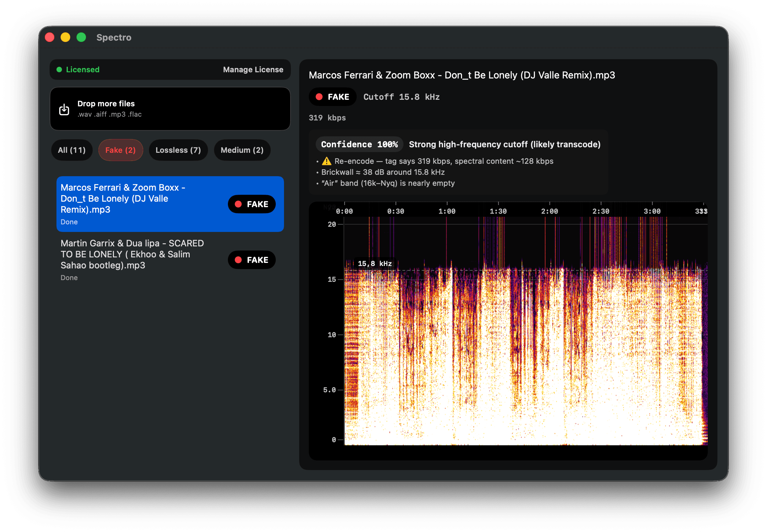Screen dimensions: 767x532
Task: Click the drop files import icon
Action: tap(64, 109)
